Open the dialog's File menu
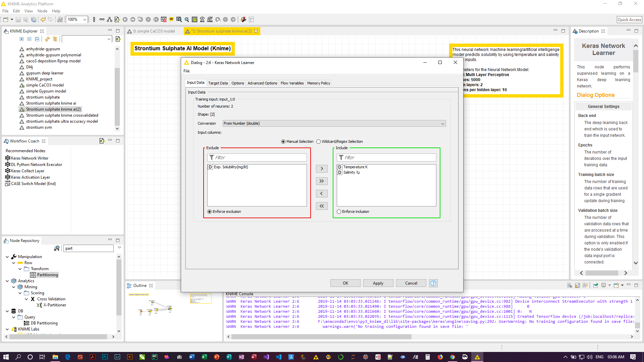The image size is (644, 362). point(186,71)
